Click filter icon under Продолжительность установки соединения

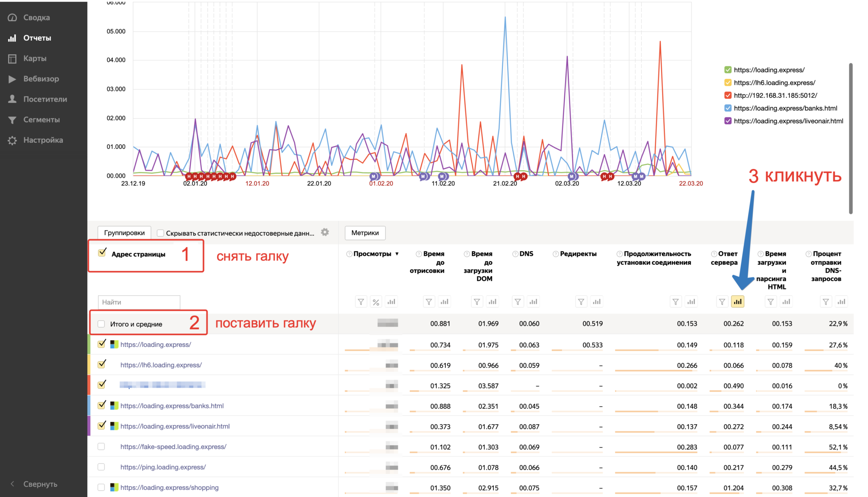(676, 302)
